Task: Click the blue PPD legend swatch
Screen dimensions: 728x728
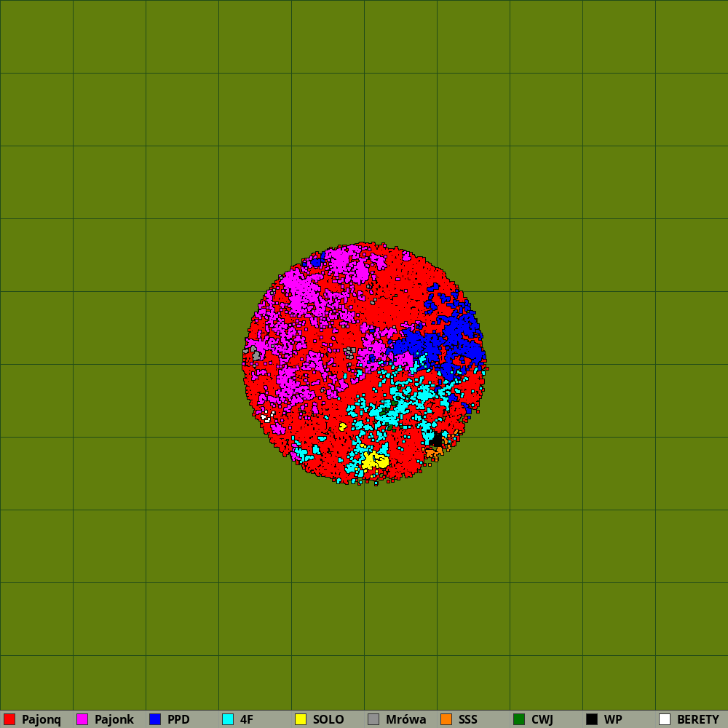Action: click(x=155, y=719)
